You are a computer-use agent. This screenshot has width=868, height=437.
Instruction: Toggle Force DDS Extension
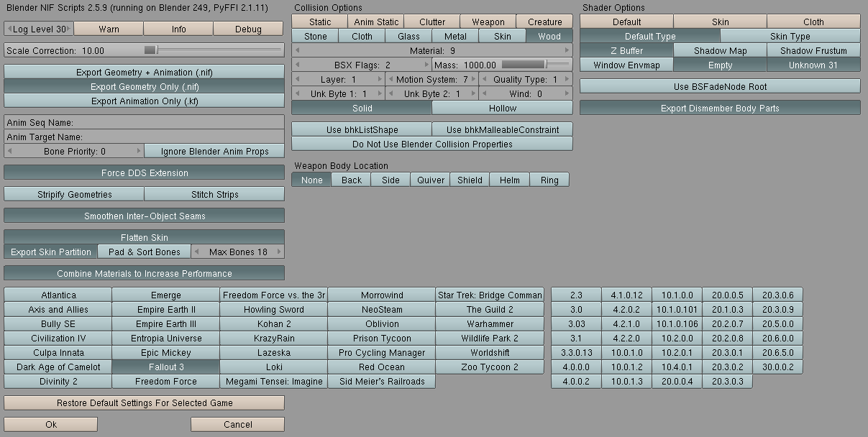144,172
